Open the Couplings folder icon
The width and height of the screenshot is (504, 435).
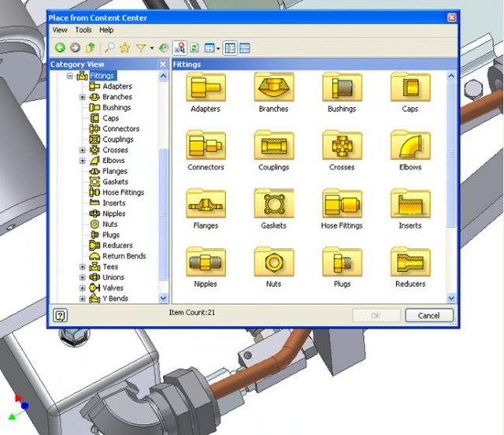pos(274,145)
